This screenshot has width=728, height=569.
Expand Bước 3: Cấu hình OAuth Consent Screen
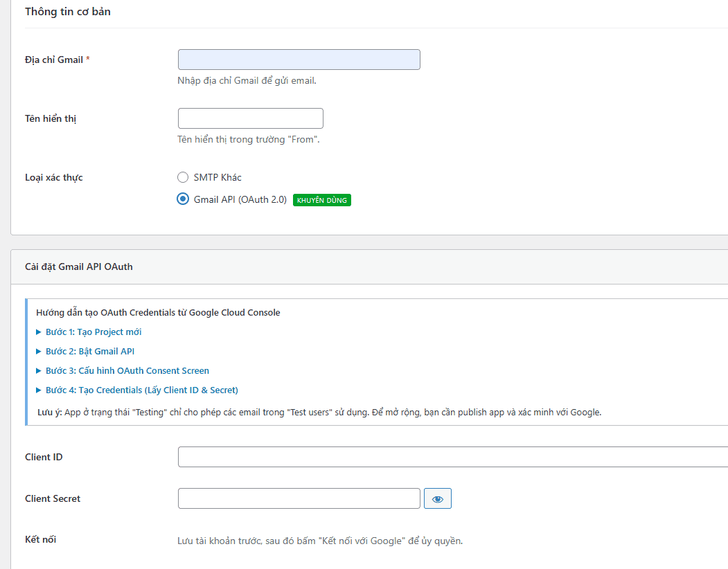(127, 370)
